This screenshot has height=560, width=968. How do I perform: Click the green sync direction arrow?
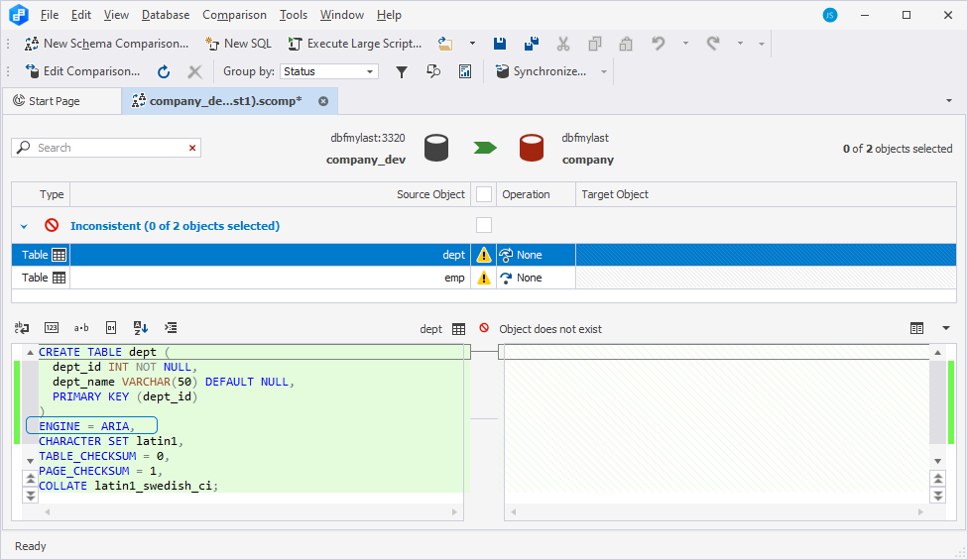point(485,148)
